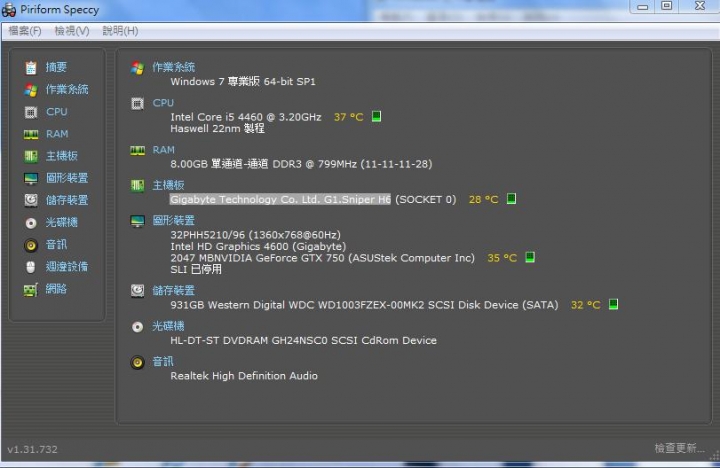Viewport: 720px width, 468px height.
Task: Go to sidebar 作業系統 label
Action: (x=67, y=89)
